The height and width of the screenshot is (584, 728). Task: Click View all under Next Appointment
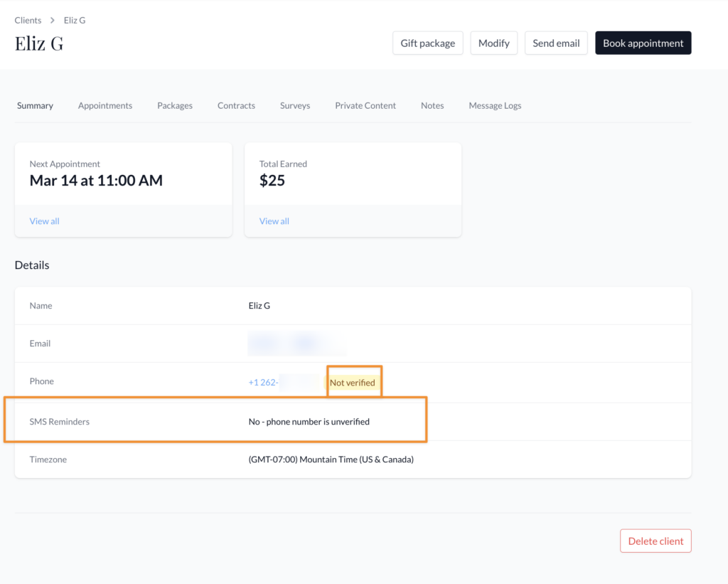pyautogui.click(x=44, y=221)
